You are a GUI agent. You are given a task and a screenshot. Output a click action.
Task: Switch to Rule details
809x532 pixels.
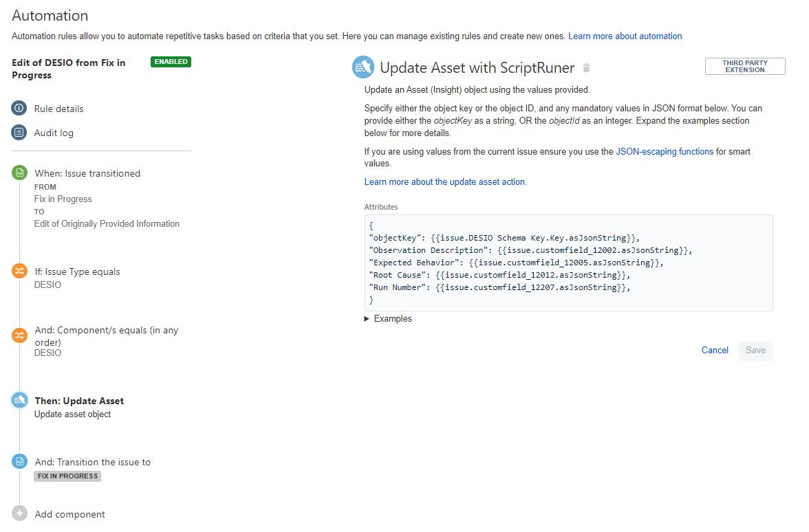click(x=58, y=108)
